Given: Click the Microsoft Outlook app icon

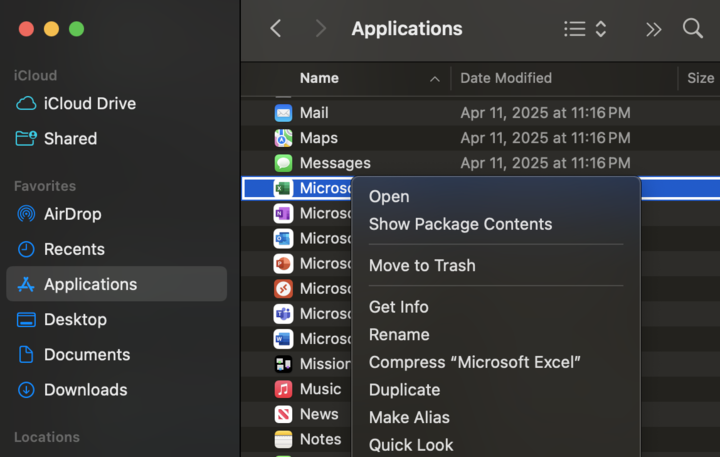Looking at the screenshot, I should coord(283,238).
